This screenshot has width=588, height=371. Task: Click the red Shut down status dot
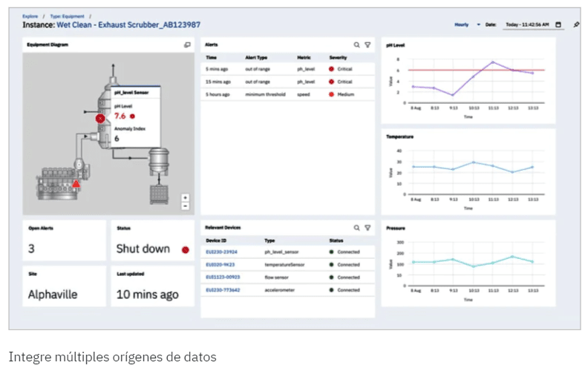(186, 250)
